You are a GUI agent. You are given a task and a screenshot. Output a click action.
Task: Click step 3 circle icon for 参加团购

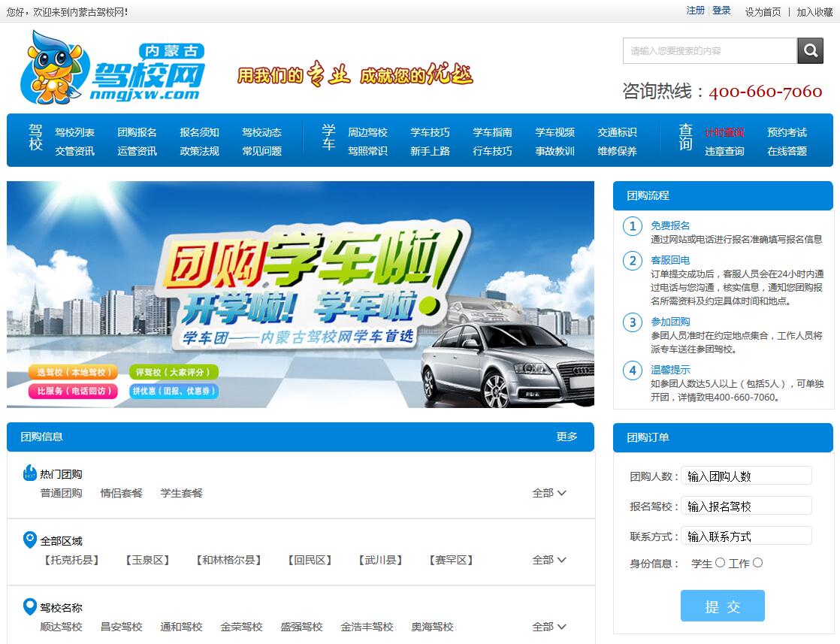pos(633,322)
